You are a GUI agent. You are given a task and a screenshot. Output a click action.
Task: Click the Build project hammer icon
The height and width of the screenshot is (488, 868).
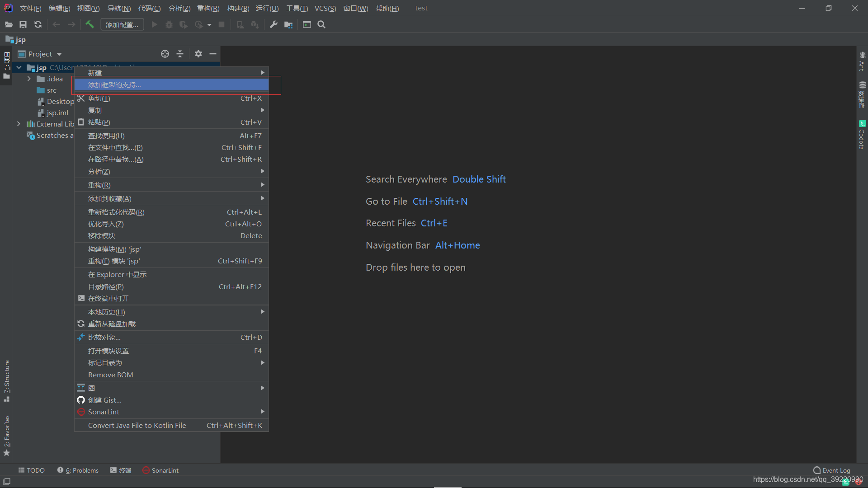pyautogui.click(x=90, y=24)
